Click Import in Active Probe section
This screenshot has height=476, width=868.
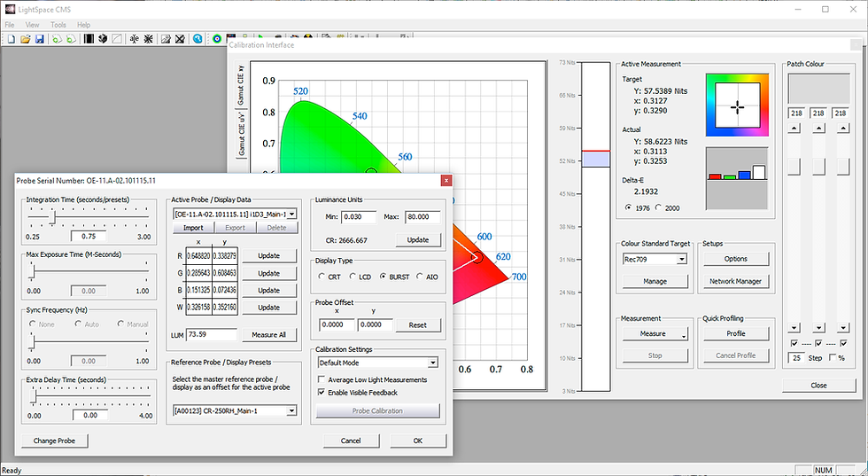point(193,228)
